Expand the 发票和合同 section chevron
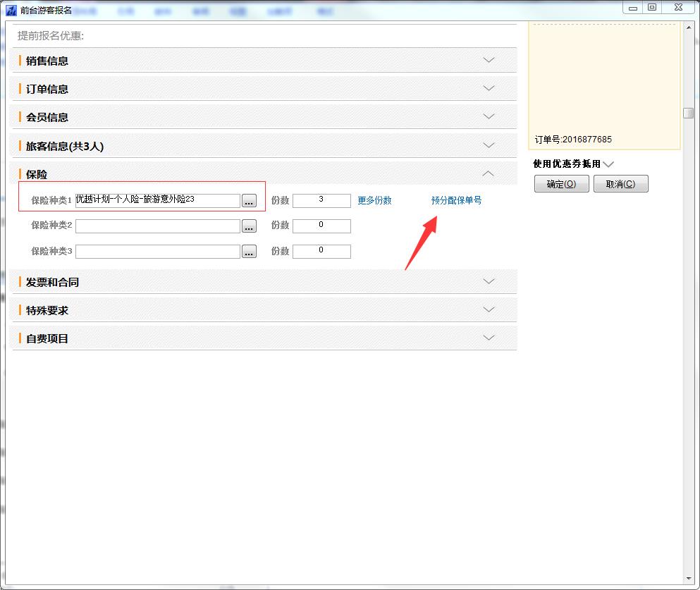This screenshot has height=590, width=700. pos(489,281)
